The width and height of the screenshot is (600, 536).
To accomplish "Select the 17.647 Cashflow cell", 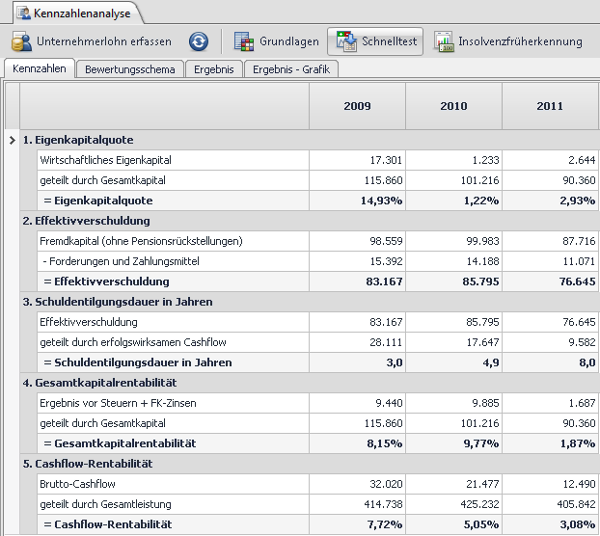I will (x=454, y=342).
